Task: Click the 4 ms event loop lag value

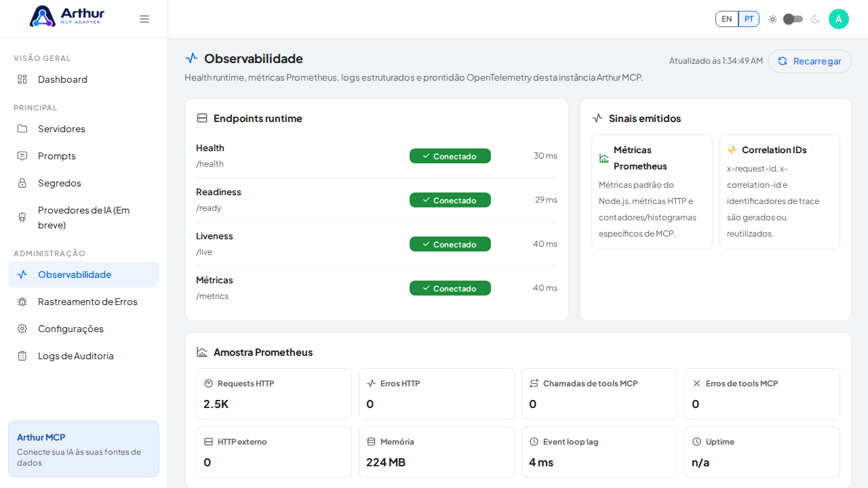Action: (x=541, y=462)
